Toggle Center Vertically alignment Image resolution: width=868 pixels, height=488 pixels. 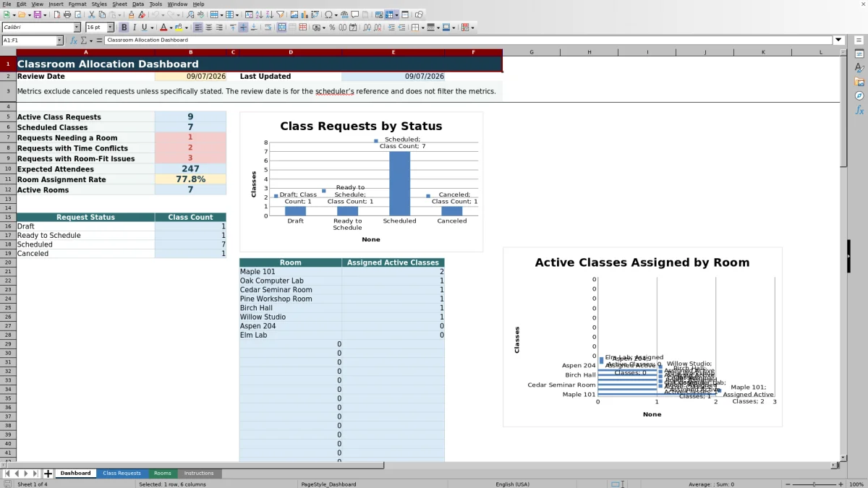[243, 27]
